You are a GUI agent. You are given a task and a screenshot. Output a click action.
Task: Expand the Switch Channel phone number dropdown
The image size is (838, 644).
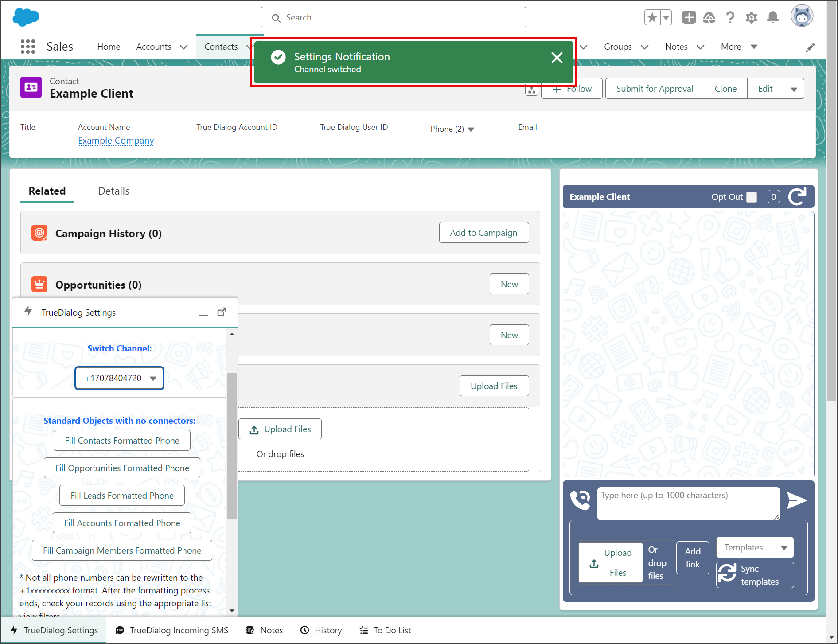click(119, 378)
